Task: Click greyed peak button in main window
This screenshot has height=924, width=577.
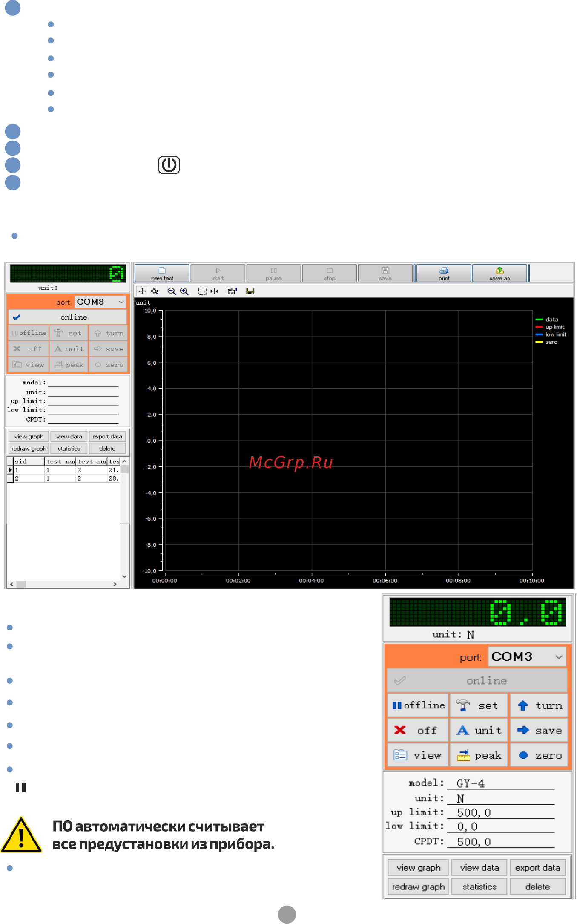Action: pos(69,365)
